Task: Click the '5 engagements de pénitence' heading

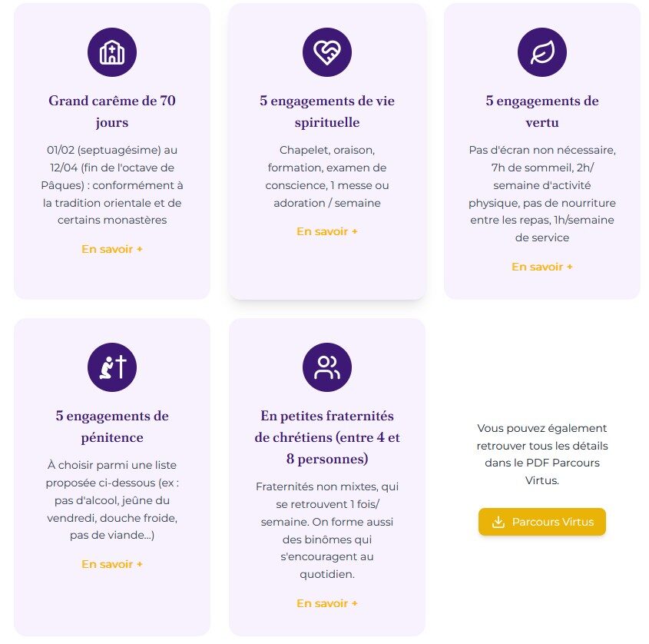Action: (112, 427)
